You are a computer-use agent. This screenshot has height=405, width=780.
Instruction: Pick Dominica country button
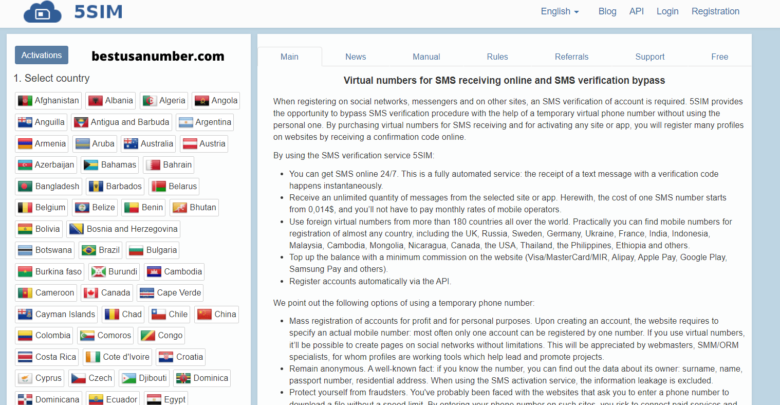tap(202, 378)
